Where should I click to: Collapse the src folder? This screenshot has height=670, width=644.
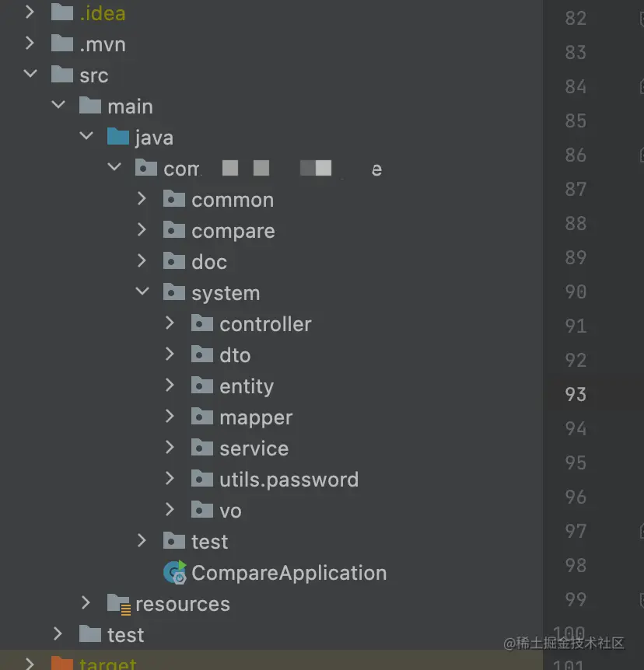coord(30,75)
